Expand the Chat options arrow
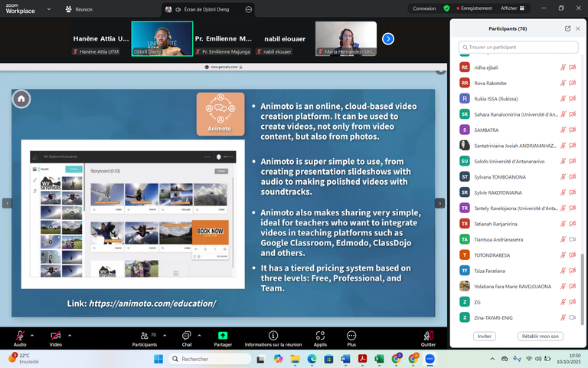588x368 pixels. 199,335
